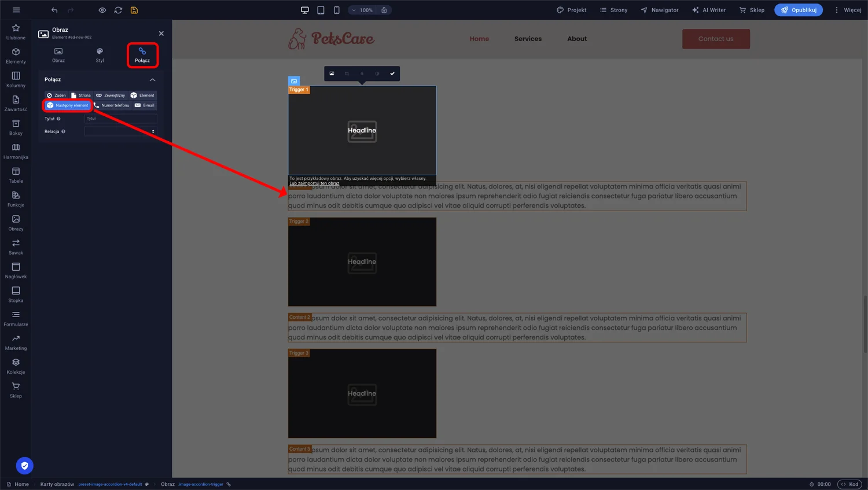Select the E-mail link type

point(145,105)
